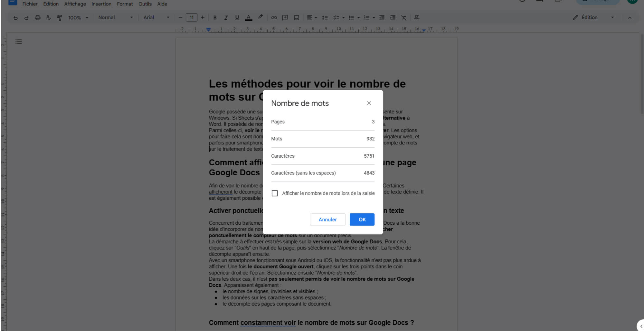The height and width of the screenshot is (331, 644).
Task: Insert a numbered list
Action: 366,18
